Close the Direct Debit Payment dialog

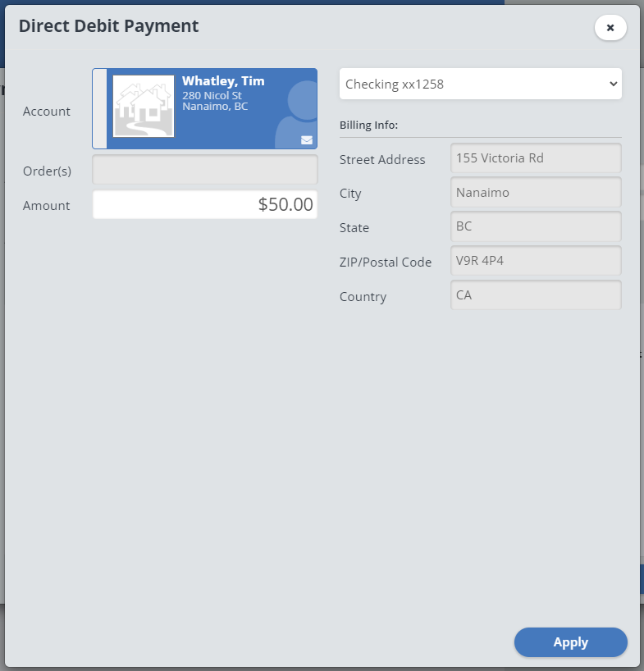click(610, 28)
